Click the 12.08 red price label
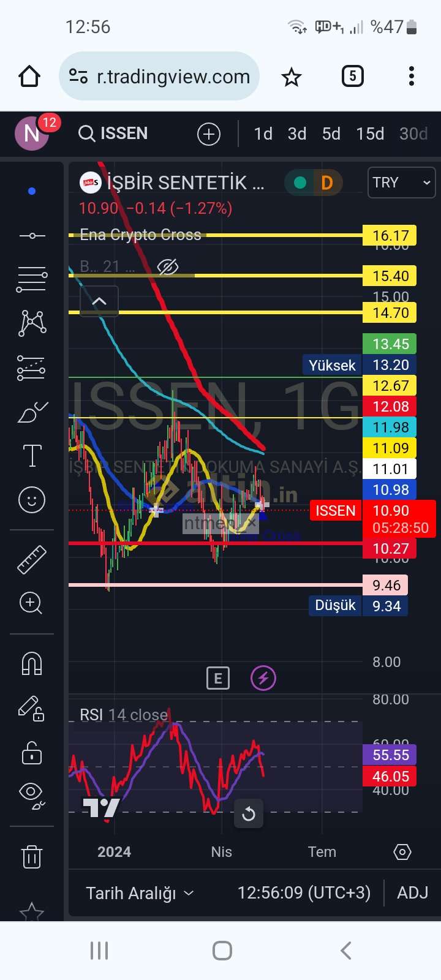 click(390, 407)
